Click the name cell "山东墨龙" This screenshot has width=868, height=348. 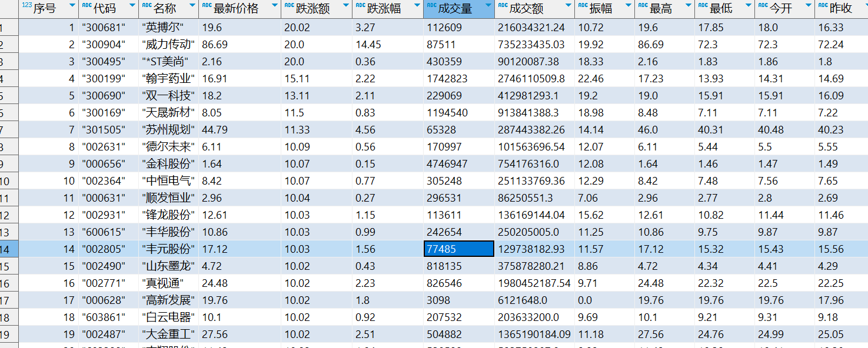169,266
